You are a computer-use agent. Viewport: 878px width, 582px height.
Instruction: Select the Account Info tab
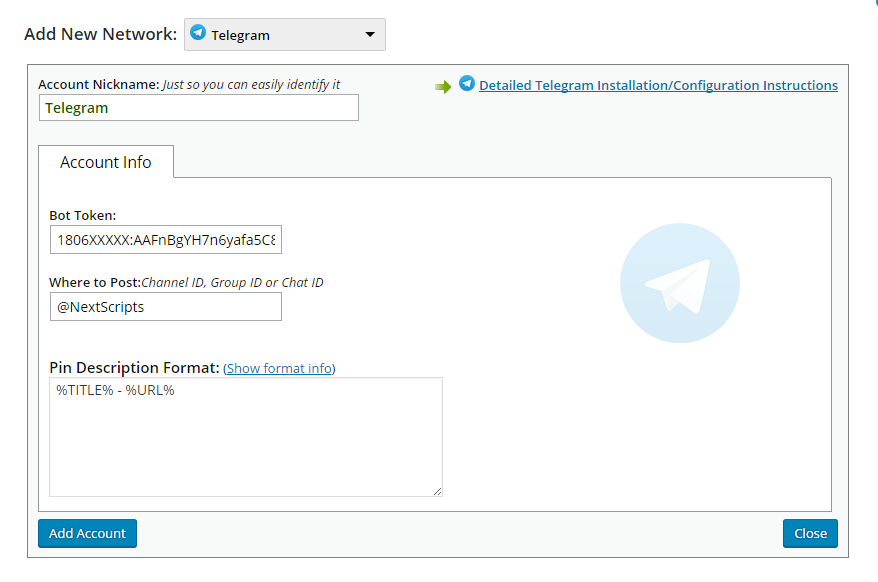point(106,162)
